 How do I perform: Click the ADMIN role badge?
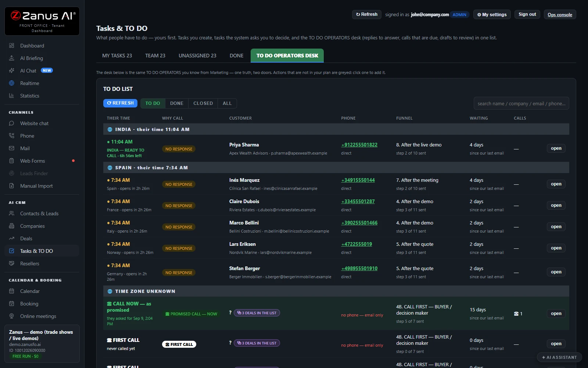click(459, 15)
